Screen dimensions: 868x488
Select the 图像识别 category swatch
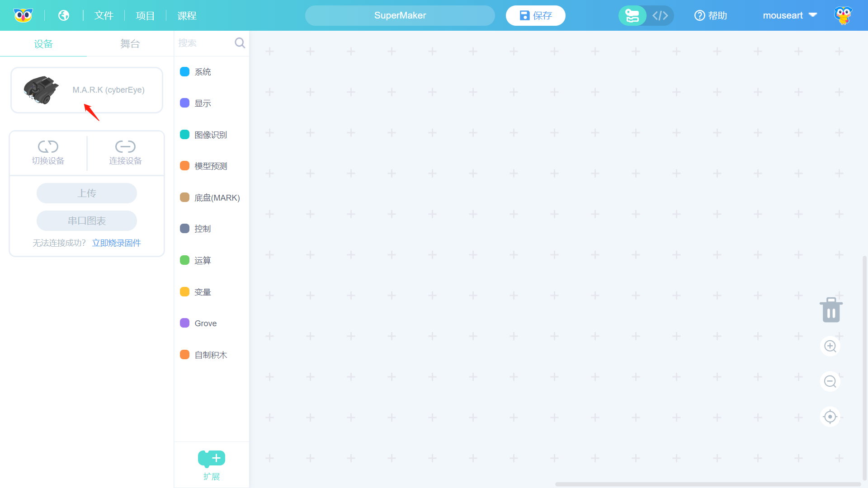pos(184,135)
